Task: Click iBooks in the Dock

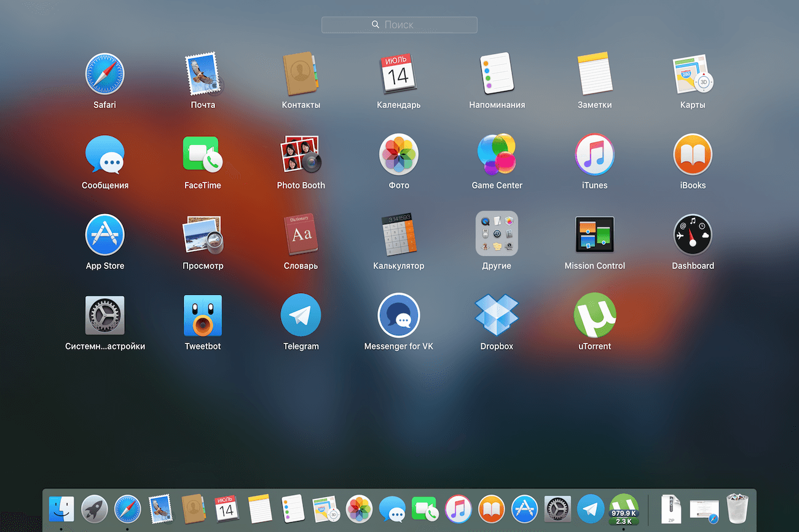Action: [491, 509]
